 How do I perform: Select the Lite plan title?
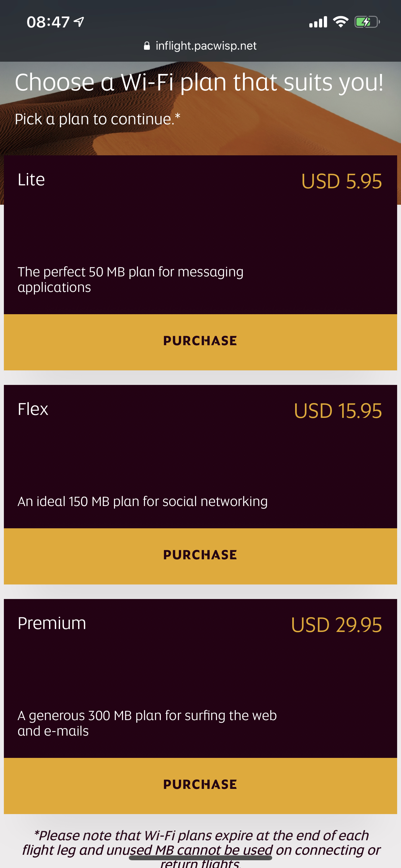pyautogui.click(x=31, y=179)
